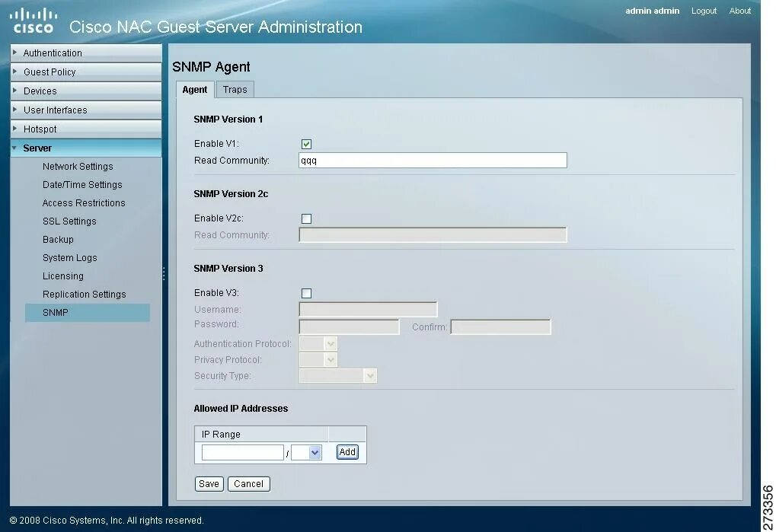Check the Enable V2c checkbox

coord(306,218)
